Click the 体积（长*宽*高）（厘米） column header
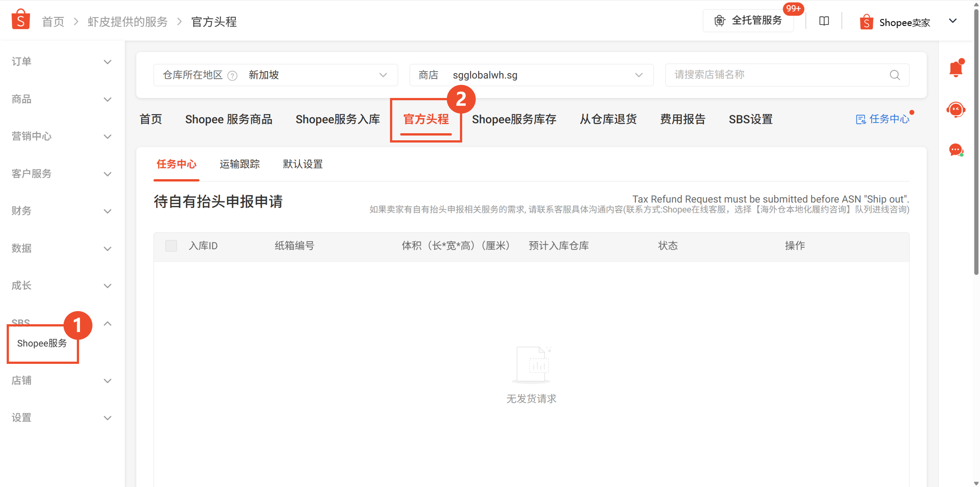Image resolution: width=980 pixels, height=487 pixels. click(x=456, y=246)
